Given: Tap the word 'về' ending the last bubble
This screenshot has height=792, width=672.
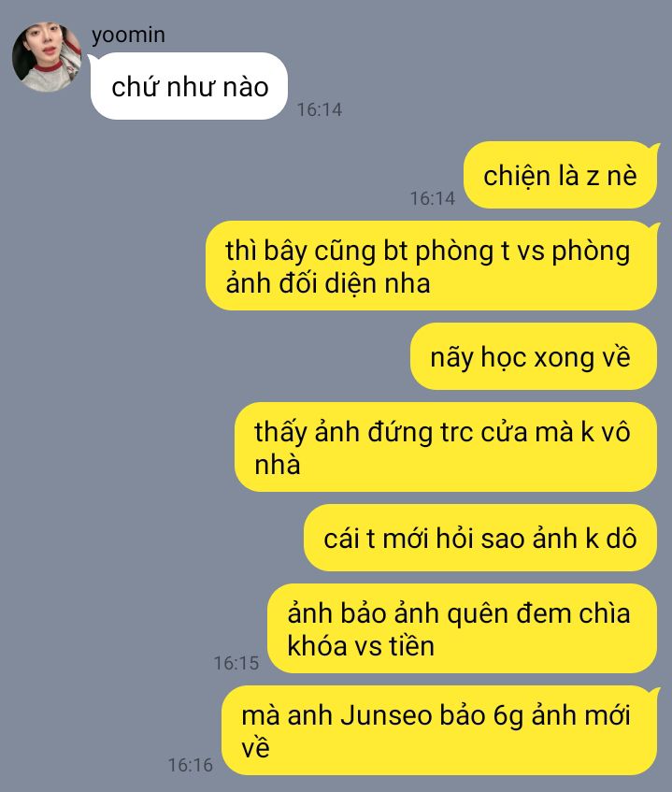Looking at the screenshot, I should click(x=255, y=748).
